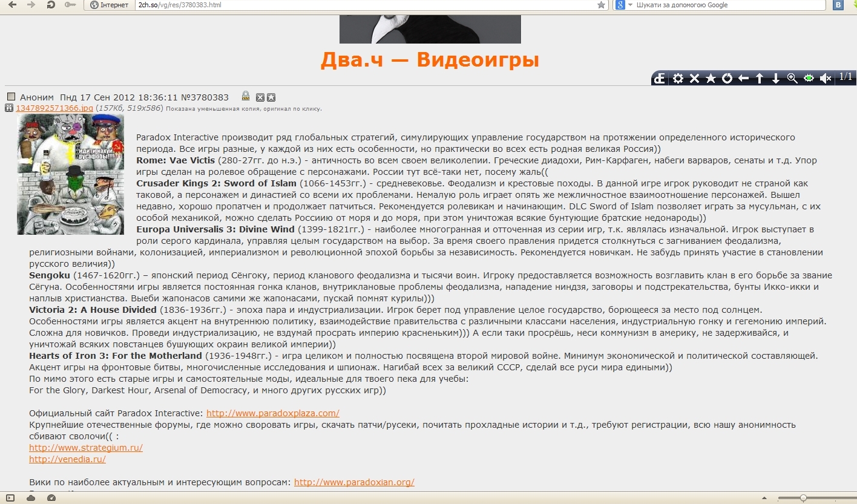
Task: Jump down using the down arrow icon
Action: [776, 79]
